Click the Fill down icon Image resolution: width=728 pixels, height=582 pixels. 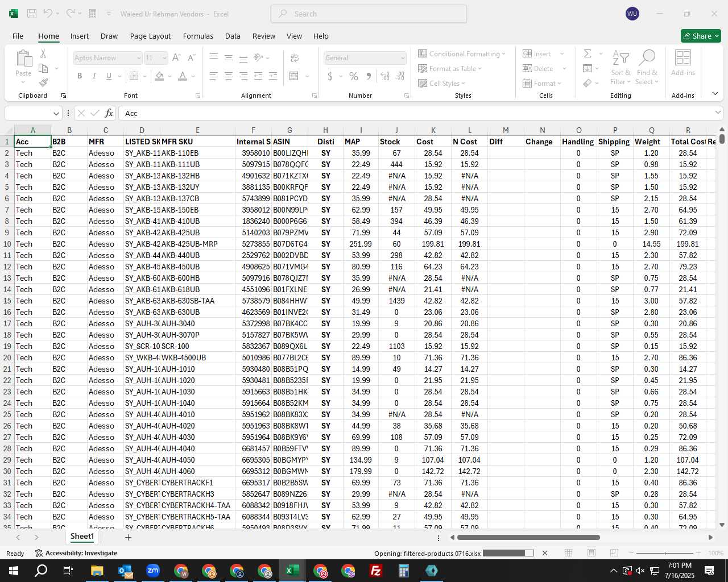[x=588, y=68]
